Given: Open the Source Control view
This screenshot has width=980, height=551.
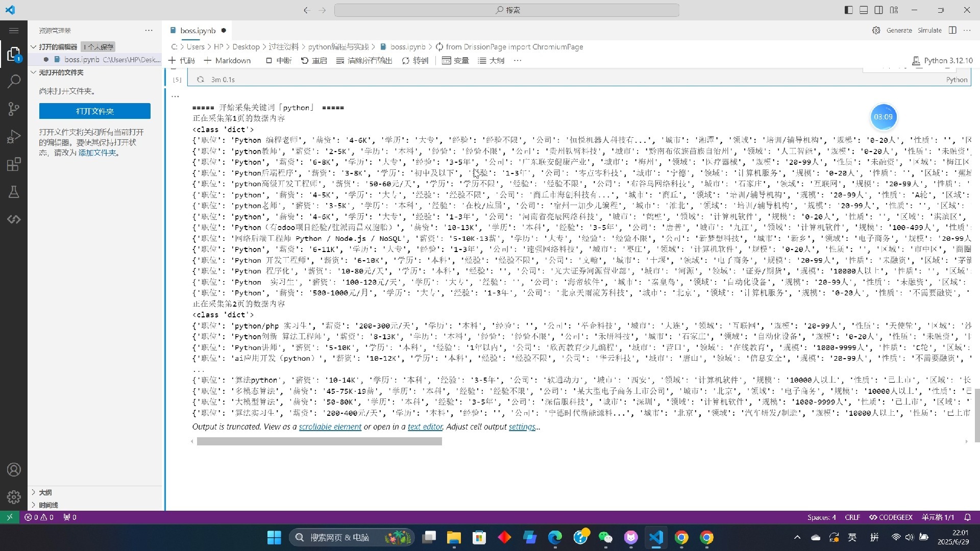Looking at the screenshot, I should [14, 109].
